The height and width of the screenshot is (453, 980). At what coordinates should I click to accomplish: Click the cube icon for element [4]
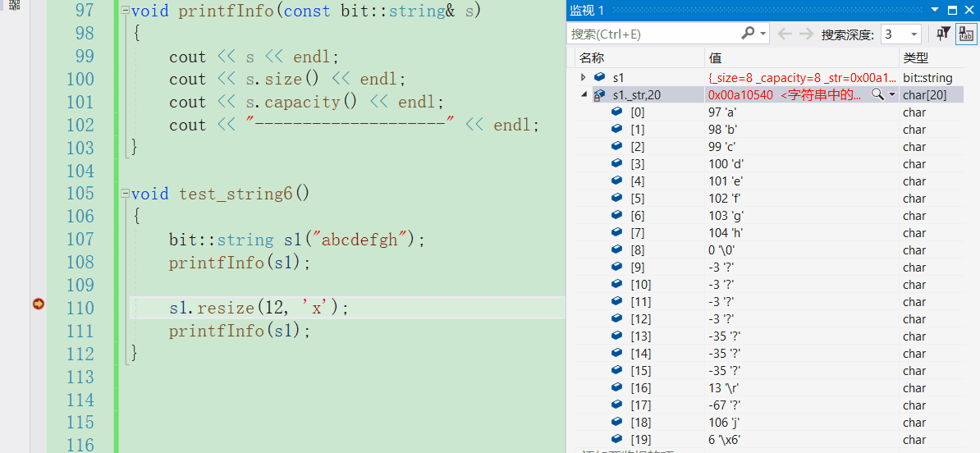[x=617, y=181]
